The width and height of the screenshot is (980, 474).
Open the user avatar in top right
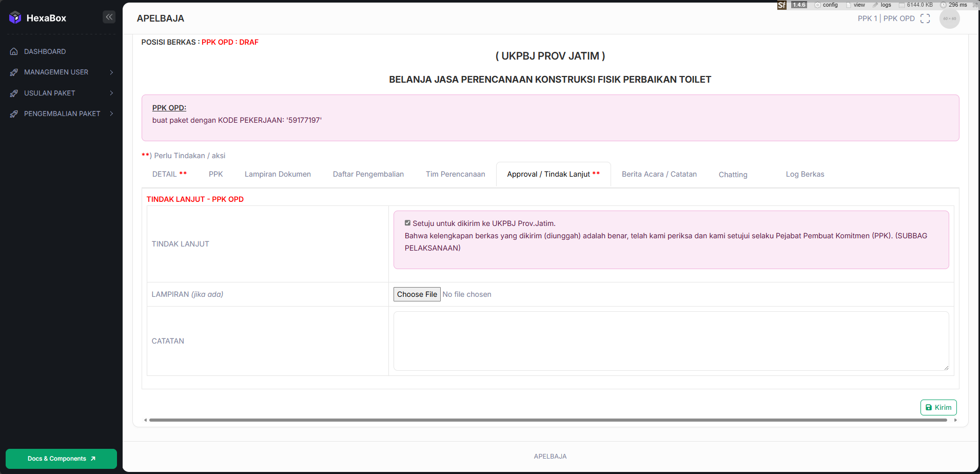[x=949, y=18]
